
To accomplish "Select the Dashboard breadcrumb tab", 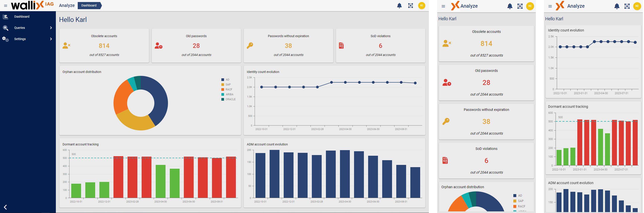I will (90, 6).
